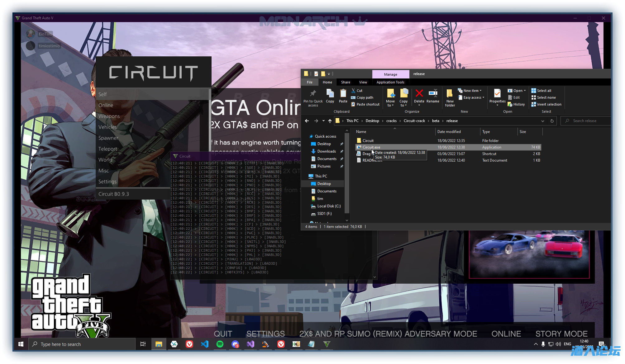625x364 pixels.
Task: Show hidden system tray icons chevron
Action: pyautogui.click(x=536, y=344)
